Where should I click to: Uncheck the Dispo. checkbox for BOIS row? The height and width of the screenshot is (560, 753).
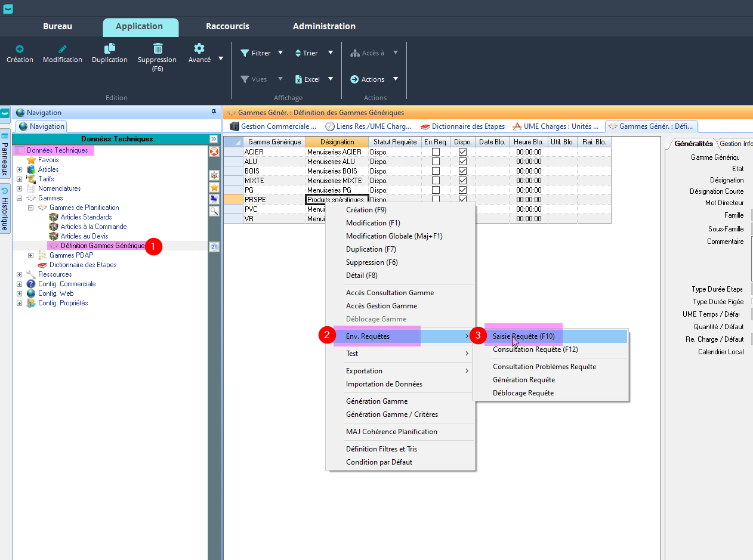462,171
